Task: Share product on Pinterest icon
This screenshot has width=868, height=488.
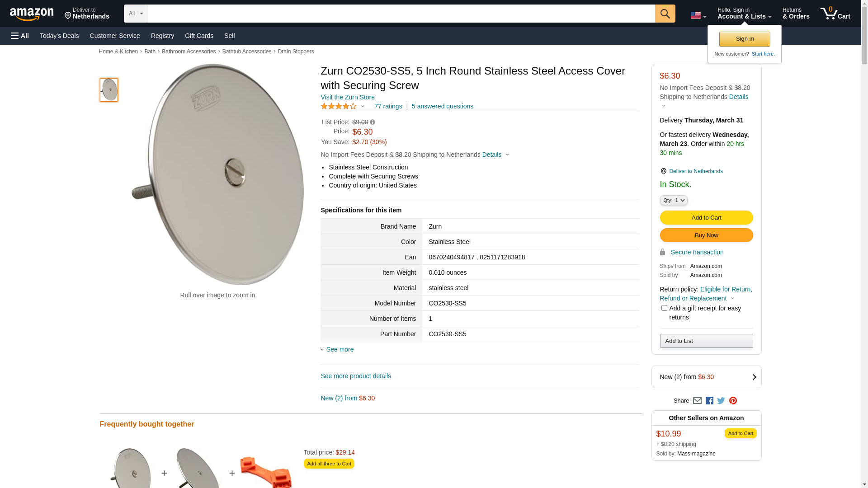Action: (x=733, y=401)
